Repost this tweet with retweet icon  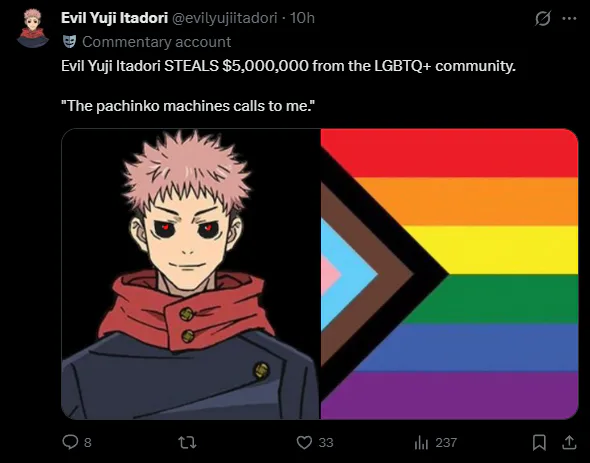(x=187, y=443)
